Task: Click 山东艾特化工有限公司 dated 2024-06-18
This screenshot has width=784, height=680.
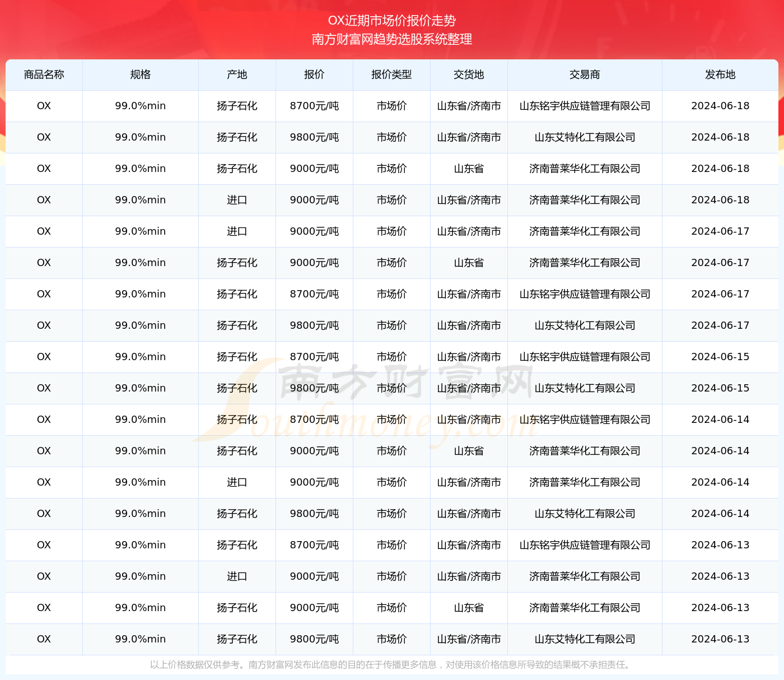Action: [x=585, y=137]
